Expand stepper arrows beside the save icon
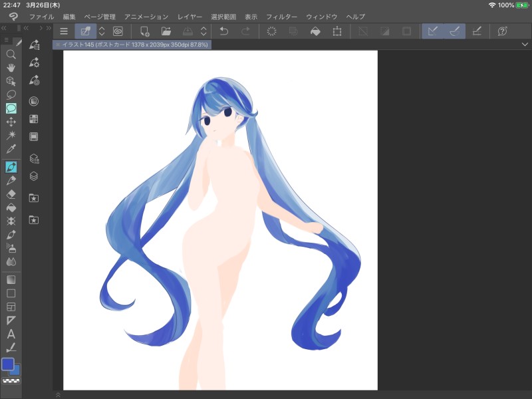The height and width of the screenshot is (399, 532). [x=203, y=31]
